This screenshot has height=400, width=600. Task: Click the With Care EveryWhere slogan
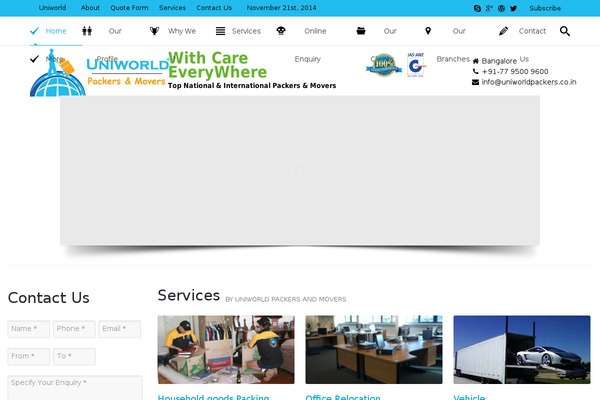point(217,65)
